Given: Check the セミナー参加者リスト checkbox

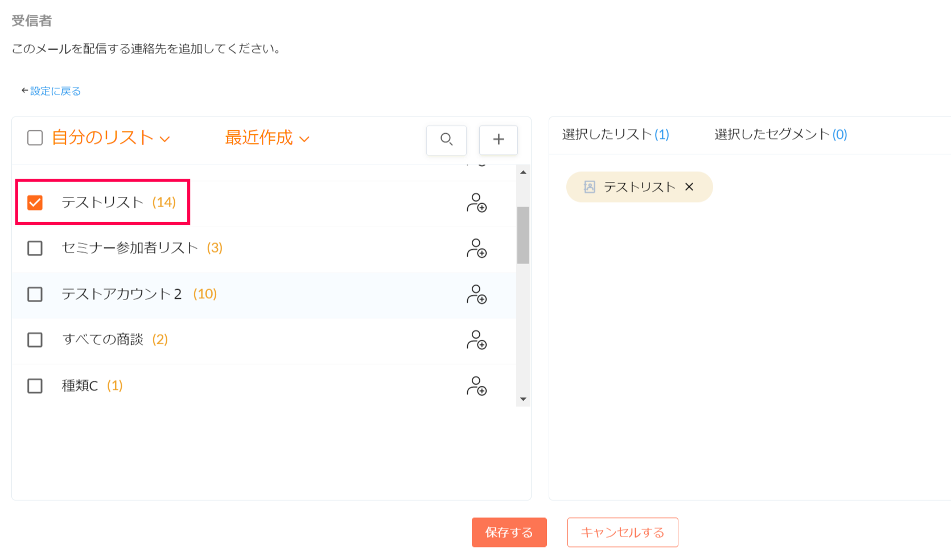Looking at the screenshot, I should [x=35, y=248].
